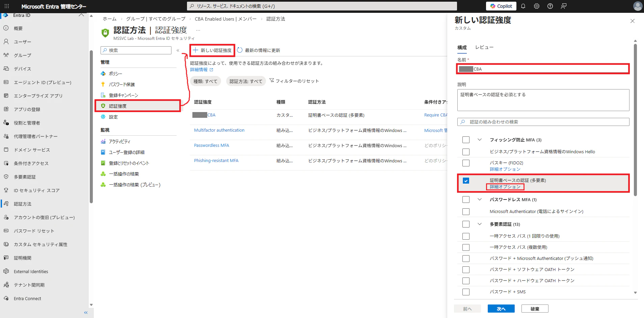Select 認証強度 in the 管理 menu
The width and height of the screenshot is (644, 318).
point(138,106)
